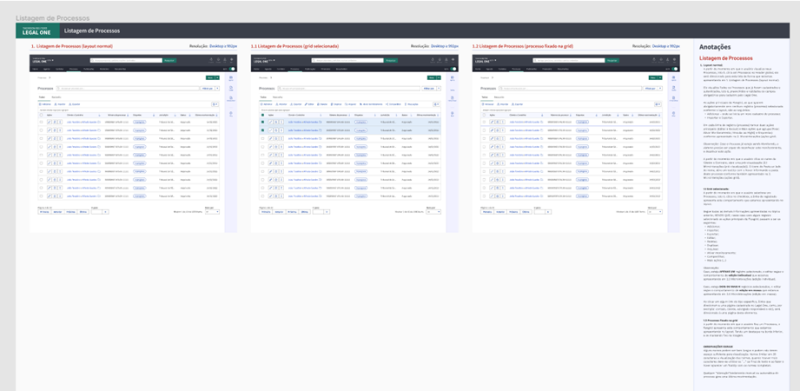Open the Itens por page-size dropdown in processo fixado
Viewport: 800px width, 391px height.
[655, 211]
